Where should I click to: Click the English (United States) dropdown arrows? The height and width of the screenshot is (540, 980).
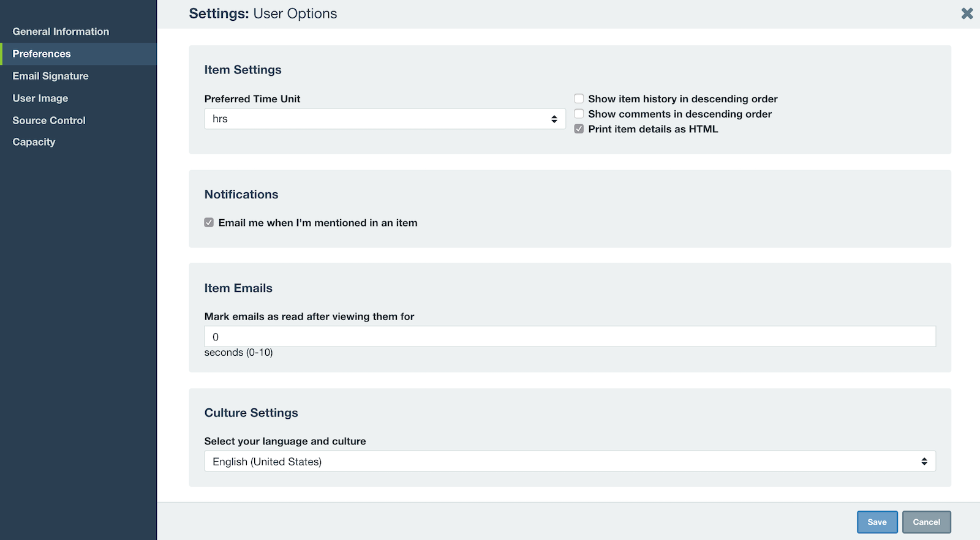tap(924, 462)
